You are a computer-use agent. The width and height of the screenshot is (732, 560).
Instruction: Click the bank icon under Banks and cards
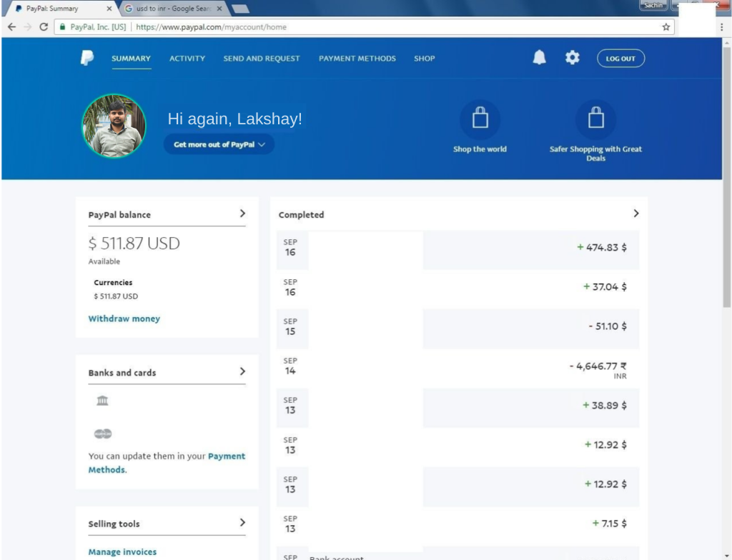[x=102, y=401]
